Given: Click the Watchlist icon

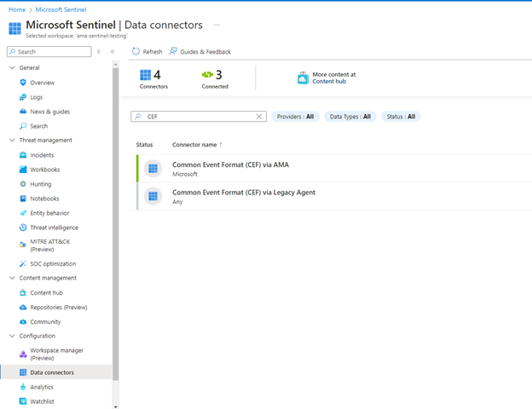Looking at the screenshot, I should click(23, 401).
